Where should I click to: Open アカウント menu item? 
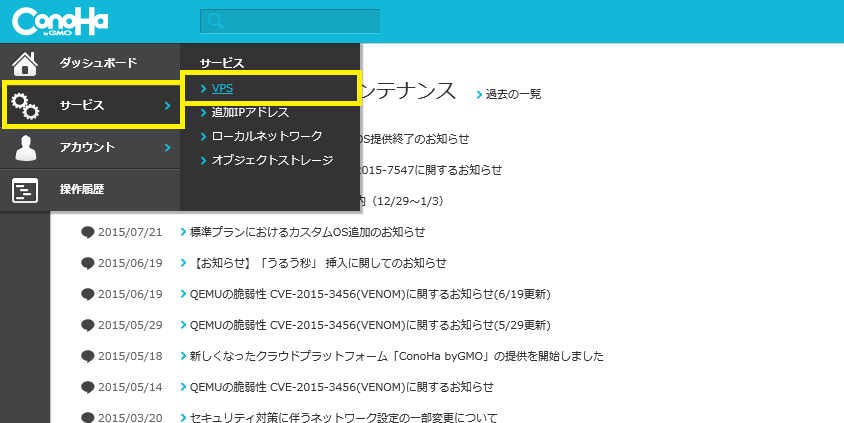90,147
